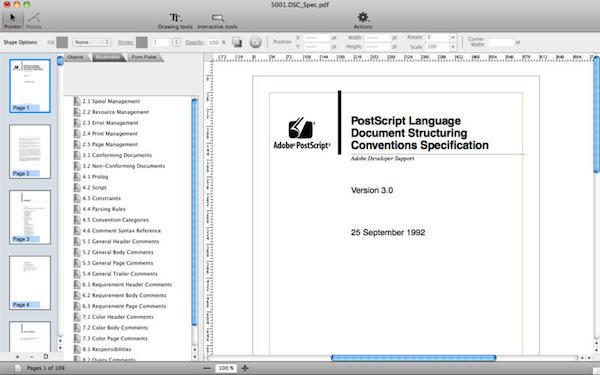Click the bookmark icon for 7.3 Color Page Comments
Screen dimensions: 600x375
click(x=77, y=339)
